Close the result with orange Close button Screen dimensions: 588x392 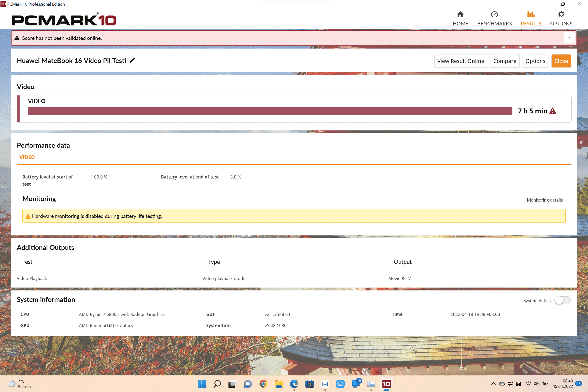[561, 61]
